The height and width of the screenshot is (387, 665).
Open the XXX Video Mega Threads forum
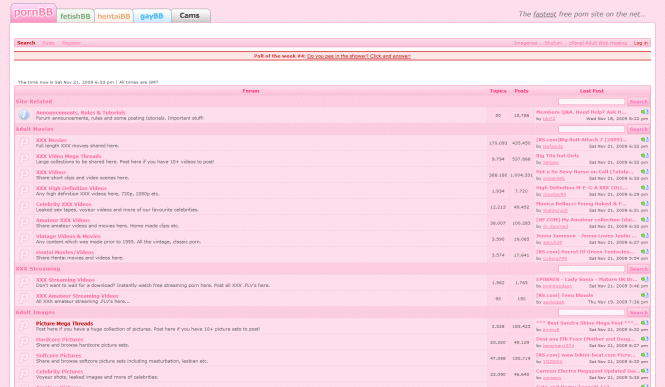coord(69,156)
